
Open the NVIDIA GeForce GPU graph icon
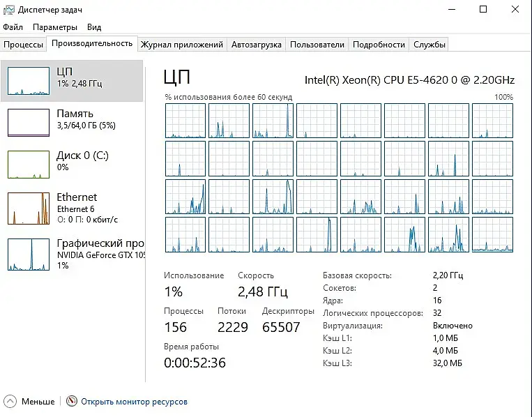click(29, 255)
